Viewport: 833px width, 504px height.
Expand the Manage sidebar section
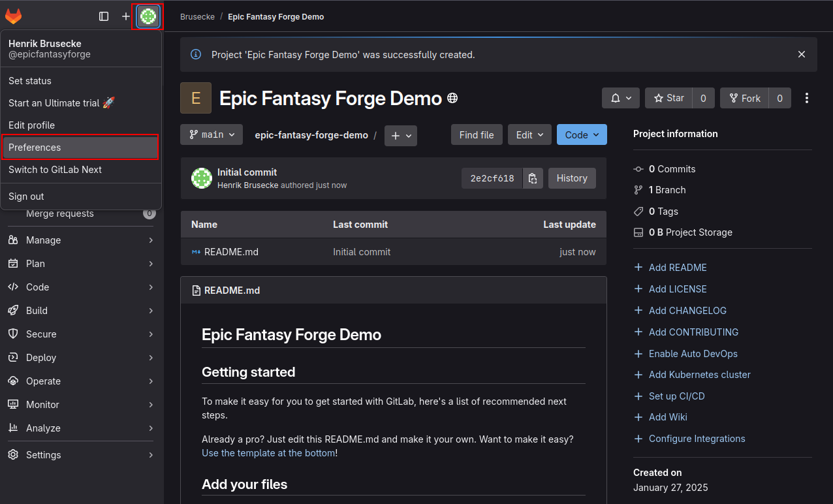(x=82, y=240)
